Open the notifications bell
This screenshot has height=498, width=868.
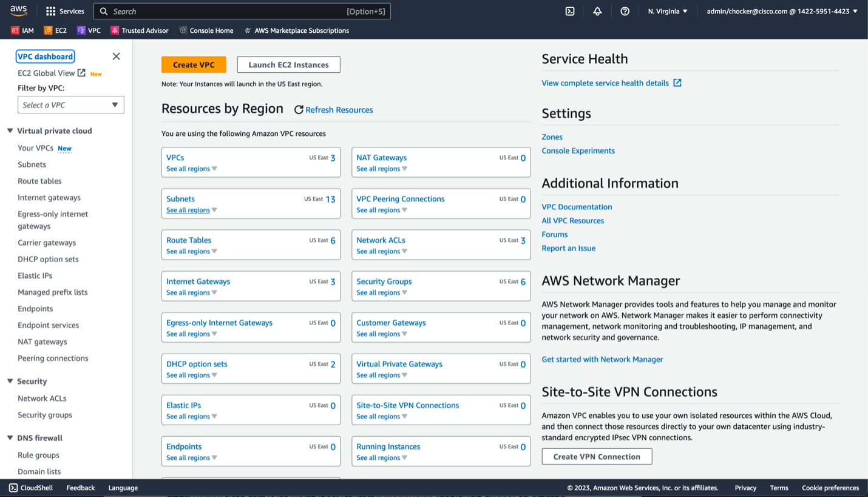pos(597,11)
